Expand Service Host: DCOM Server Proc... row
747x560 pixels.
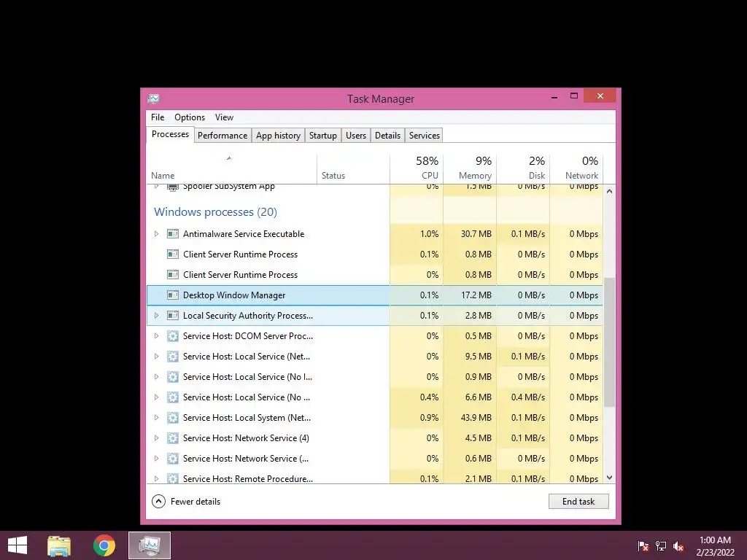point(156,336)
